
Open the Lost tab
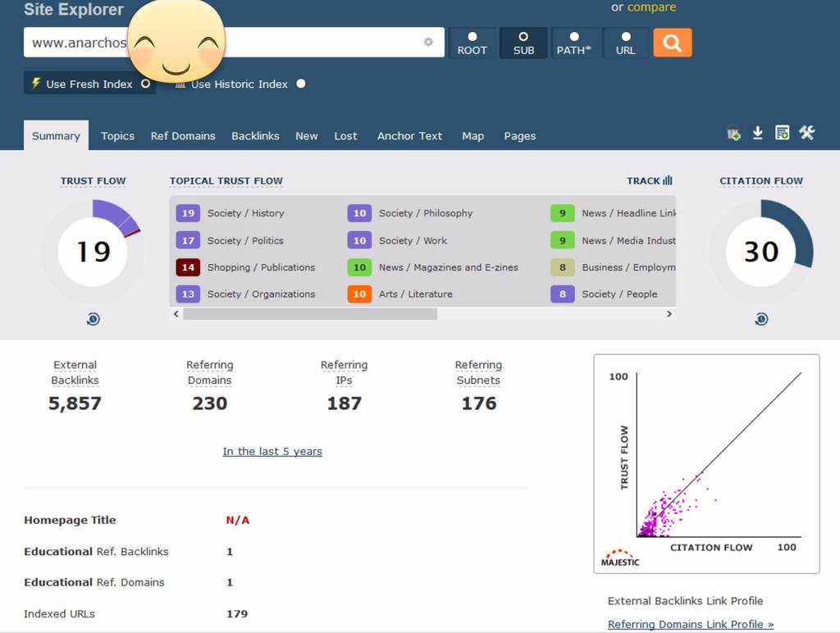click(345, 135)
